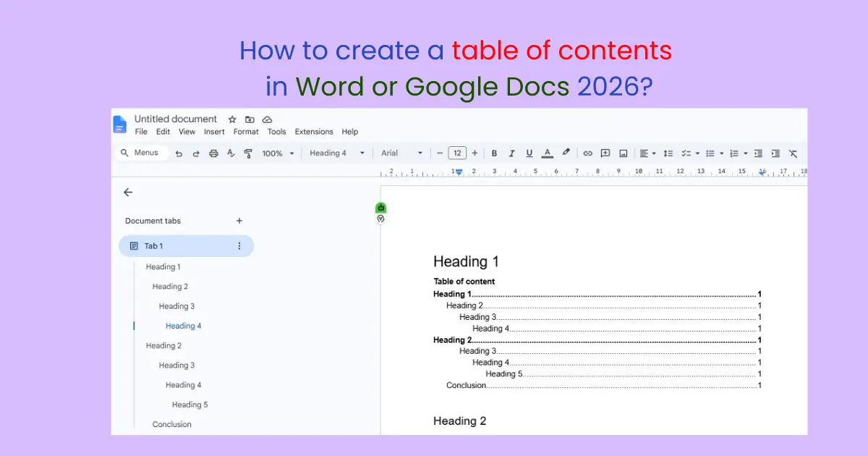Click the increase indent icon
This screenshot has width=868, height=456.
tap(775, 153)
